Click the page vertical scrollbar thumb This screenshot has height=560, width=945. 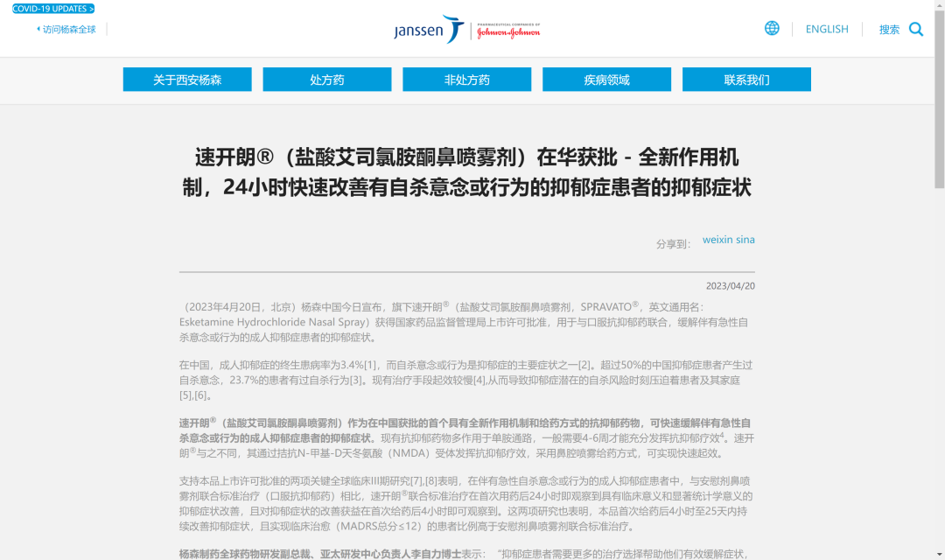[940, 100]
